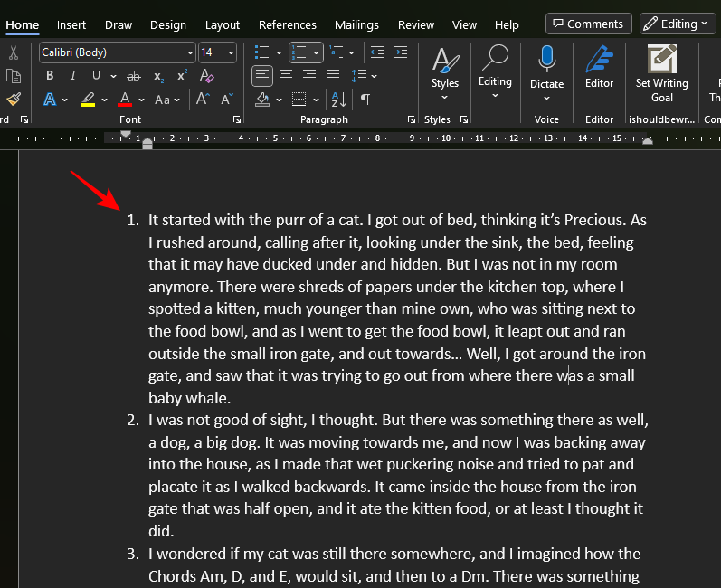Apply Subscript formatting

[x=158, y=76]
